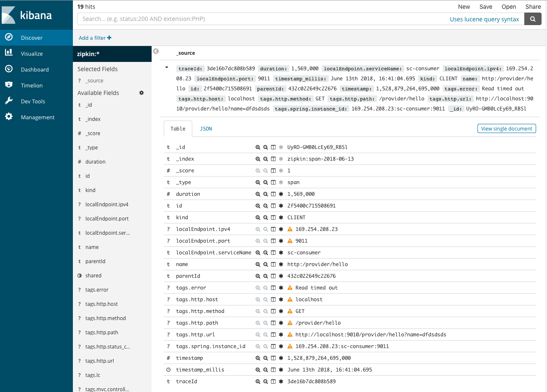Click Add a filter
547x392 pixels.
pos(95,38)
